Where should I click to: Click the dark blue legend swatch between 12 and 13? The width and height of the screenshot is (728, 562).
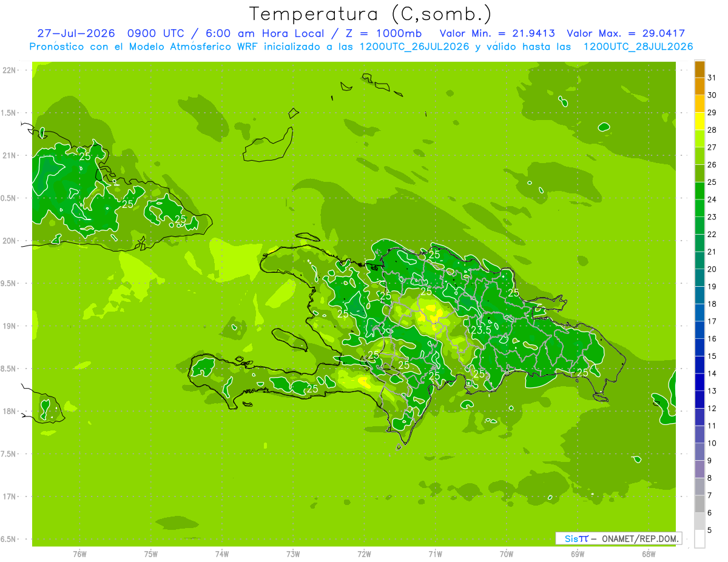click(x=699, y=400)
